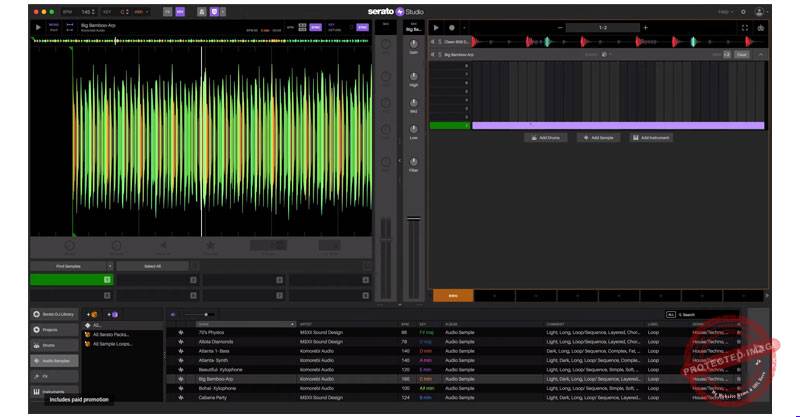800x417 pixels.
Task: Solo the Big Bamboo-Arp track
Action: pyautogui.click(x=440, y=54)
